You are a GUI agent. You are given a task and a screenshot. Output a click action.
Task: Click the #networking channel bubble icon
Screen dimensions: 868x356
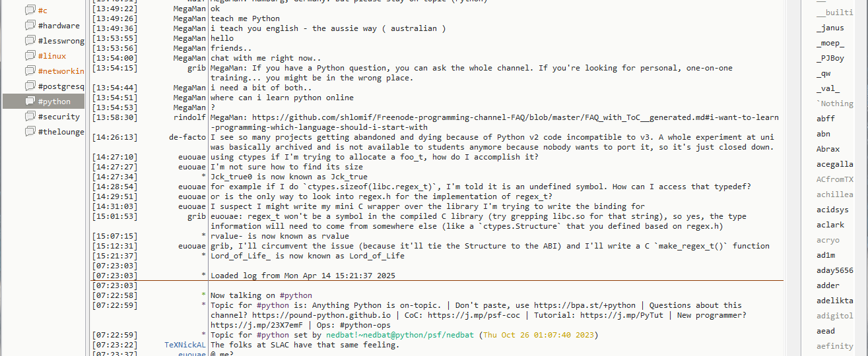click(x=30, y=71)
